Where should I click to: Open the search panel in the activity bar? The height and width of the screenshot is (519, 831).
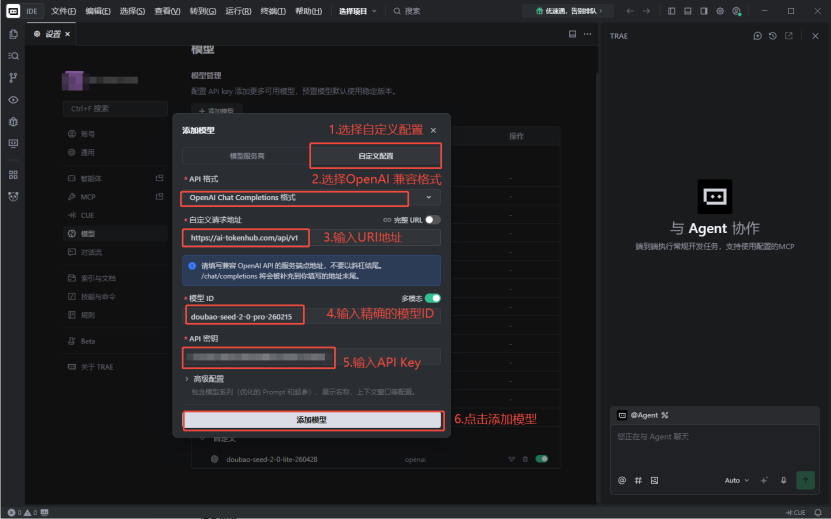13,56
